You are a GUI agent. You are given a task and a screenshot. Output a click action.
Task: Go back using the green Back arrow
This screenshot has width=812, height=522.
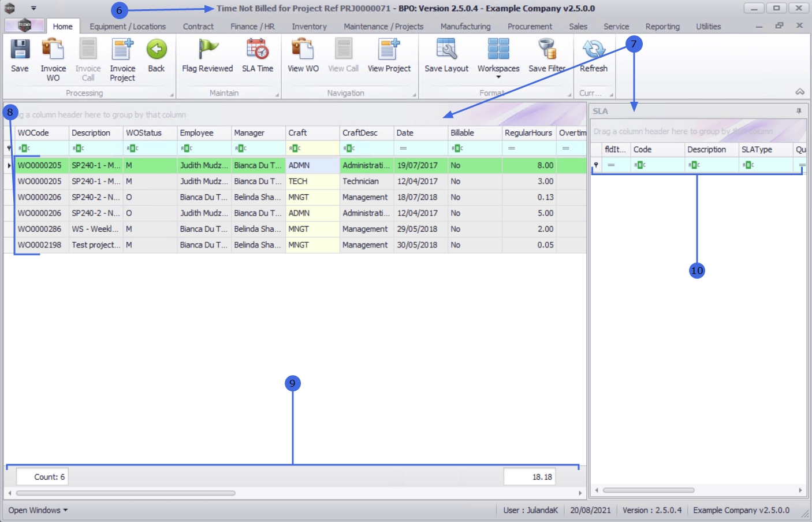[x=157, y=50]
